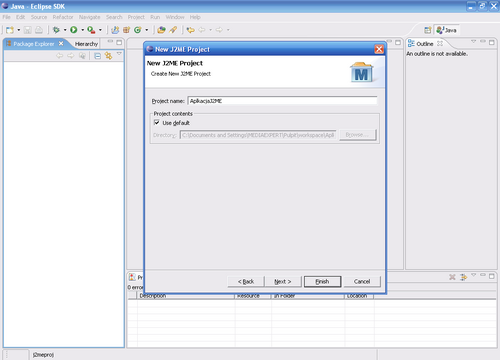
Task: Click the Back navigation arrow in main toolbar
Action: pyautogui.click(x=202, y=30)
